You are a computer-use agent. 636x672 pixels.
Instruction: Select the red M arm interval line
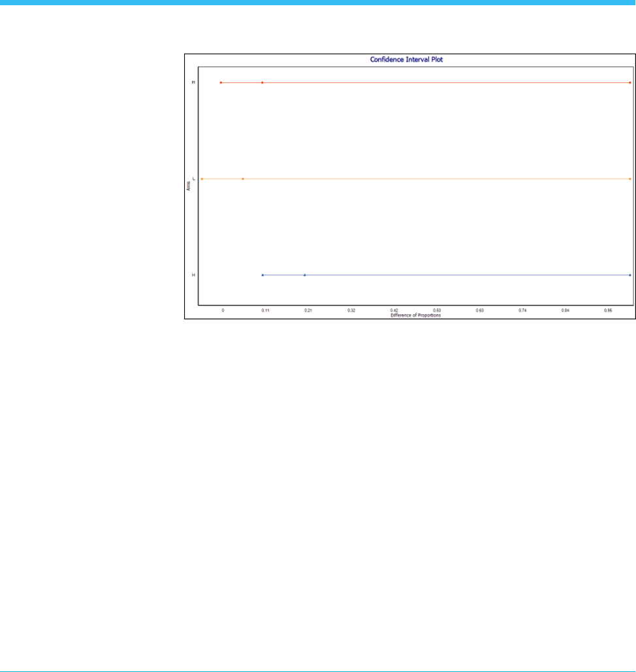click(x=425, y=83)
